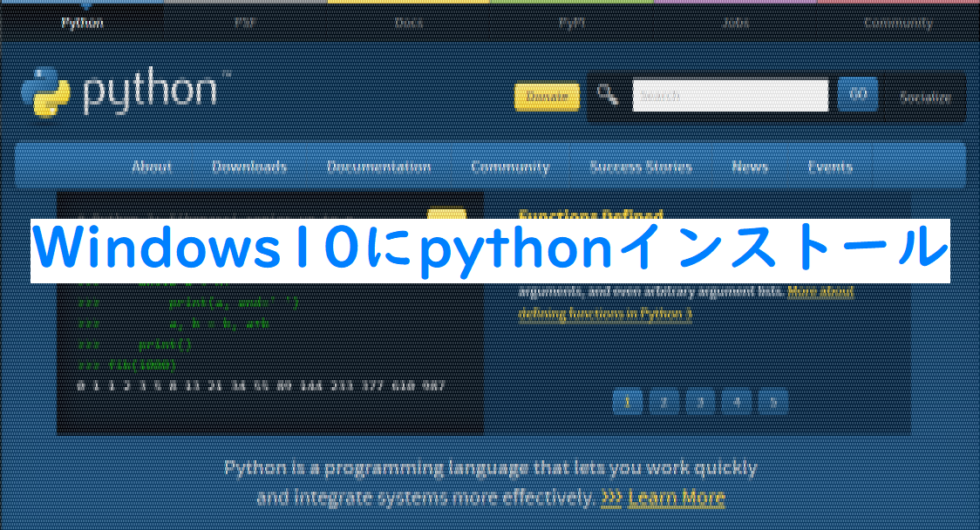Viewport: 980px width, 530px height.
Task: Jump to slide 5 in the carousel
Action: (772, 401)
